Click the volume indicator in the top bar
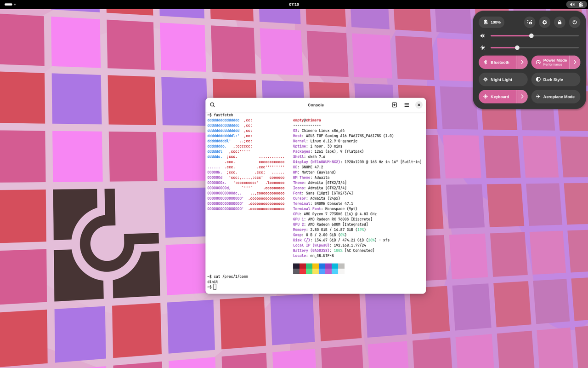This screenshot has width=588, height=368. point(572,4)
